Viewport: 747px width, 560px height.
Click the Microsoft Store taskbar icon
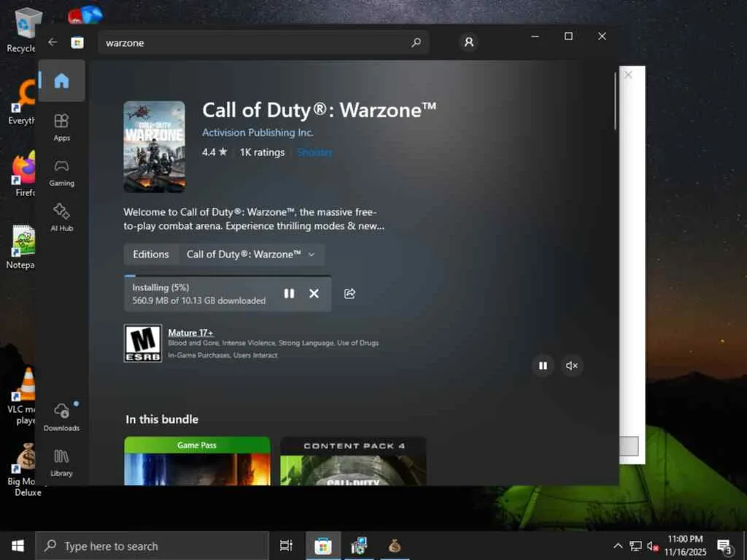323,545
